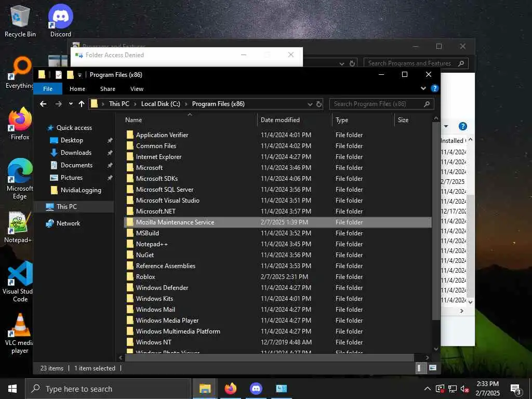Click the file list horizontal scrollbar

click(270, 357)
